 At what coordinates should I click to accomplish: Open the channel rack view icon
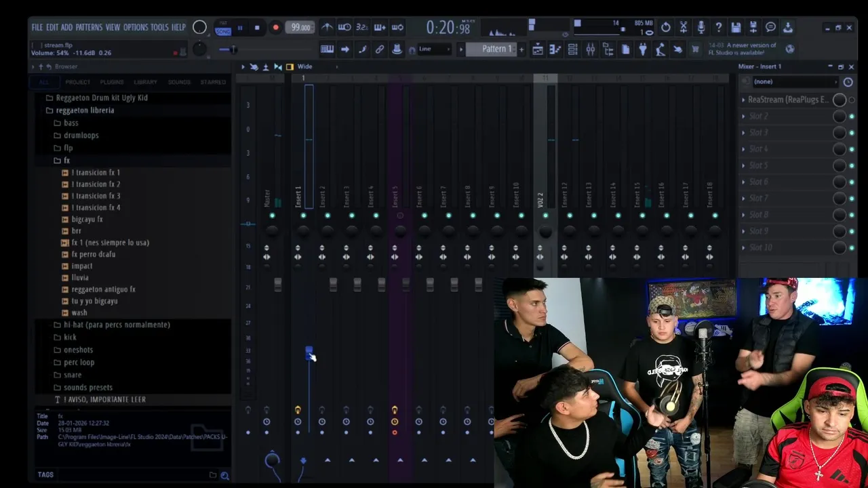(x=573, y=49)
